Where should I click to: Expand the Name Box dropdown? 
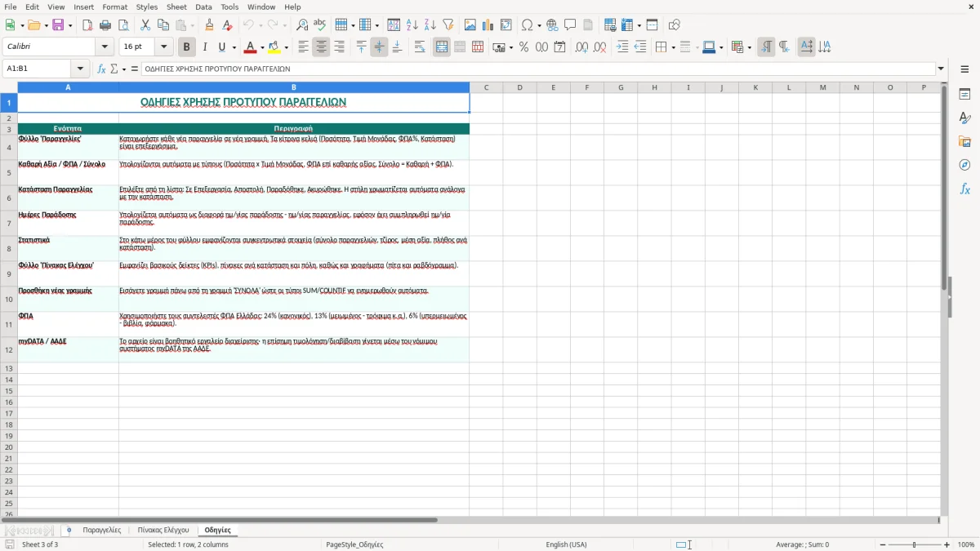tap(80, 69)
